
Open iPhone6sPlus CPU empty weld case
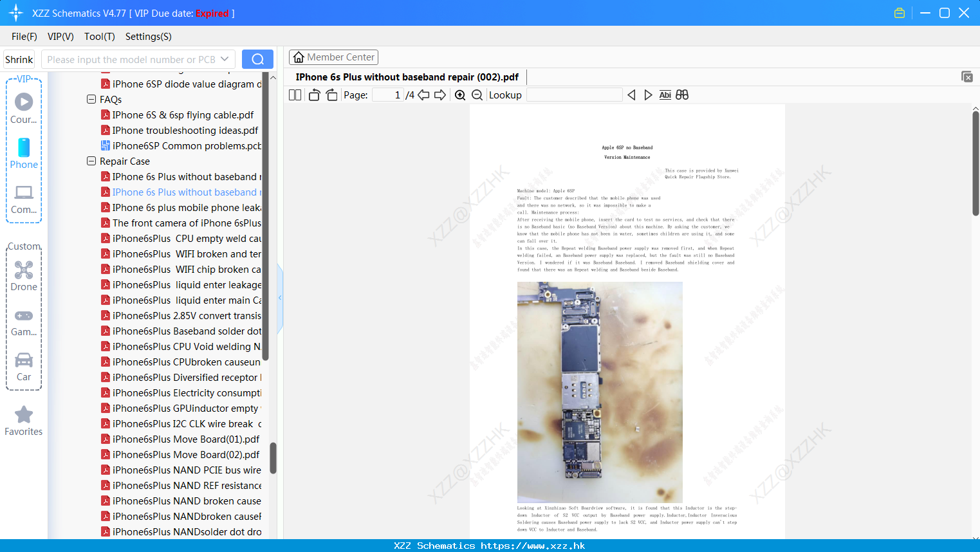[181, 239]
